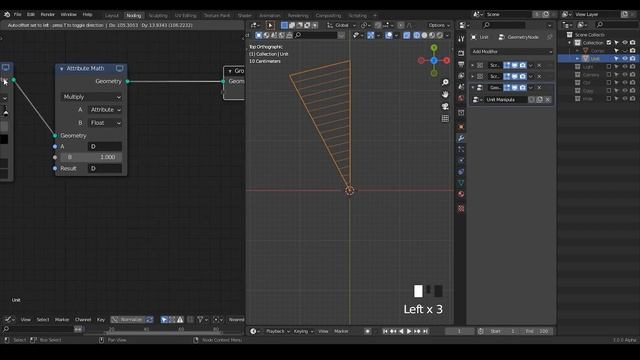Open the B input type dropdown (Float)
Screen dimensions: 640x360
105,123
